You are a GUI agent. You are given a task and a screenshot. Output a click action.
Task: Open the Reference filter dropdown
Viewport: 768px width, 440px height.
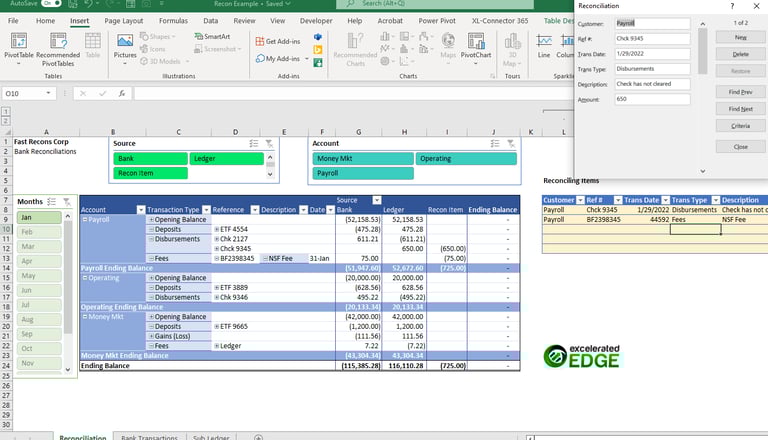coord(255,210)
